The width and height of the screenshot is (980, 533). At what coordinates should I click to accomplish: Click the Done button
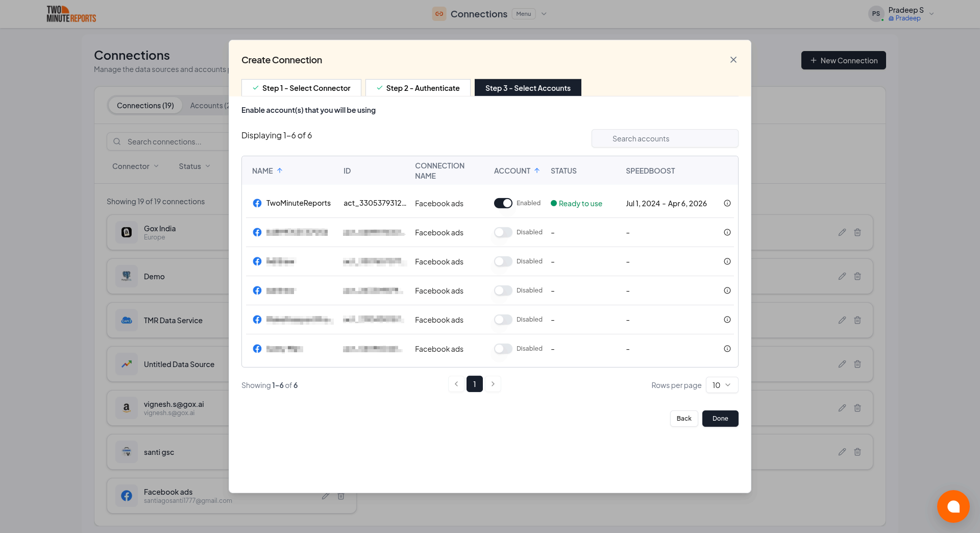[x=720, y=419]
